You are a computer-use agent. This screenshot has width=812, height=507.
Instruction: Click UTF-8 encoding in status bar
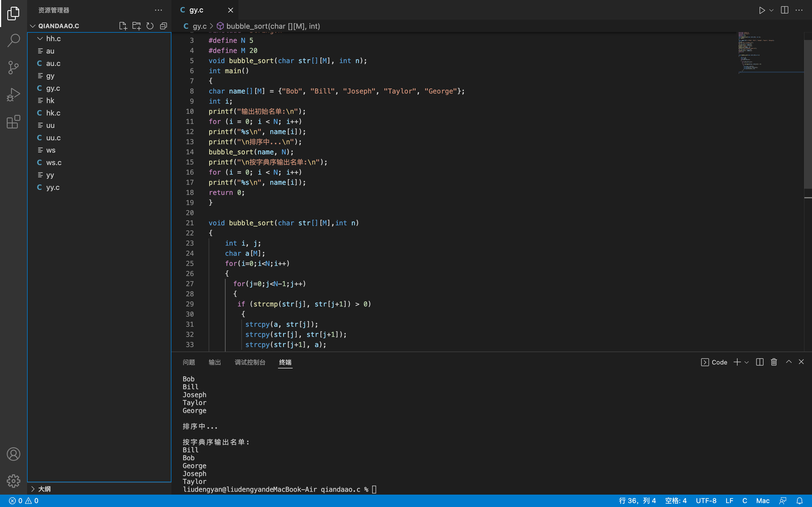pyautogui.click(x=706, y=501)
